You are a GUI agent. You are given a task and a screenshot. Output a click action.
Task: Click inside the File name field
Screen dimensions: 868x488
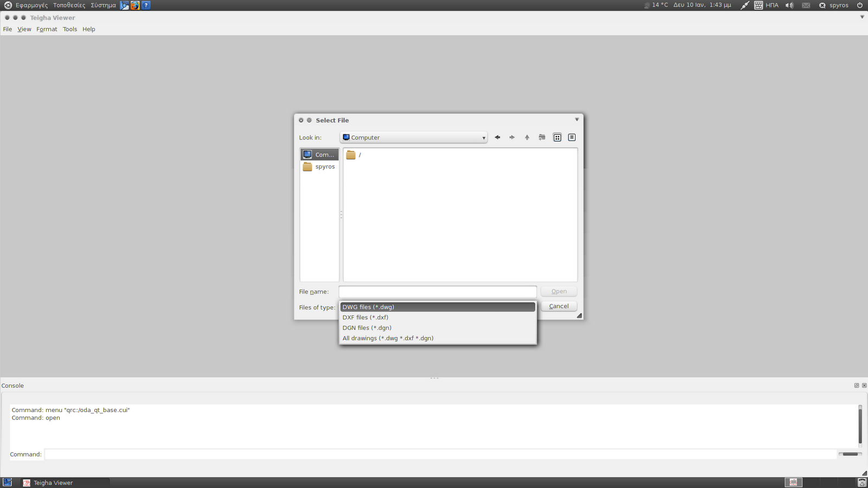click(437, 291)
